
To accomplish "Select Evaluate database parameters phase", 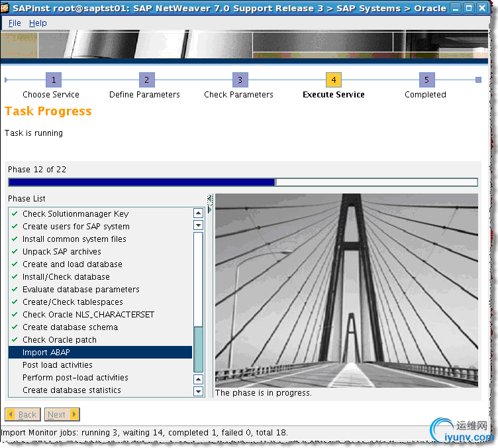I will (101, 289).
